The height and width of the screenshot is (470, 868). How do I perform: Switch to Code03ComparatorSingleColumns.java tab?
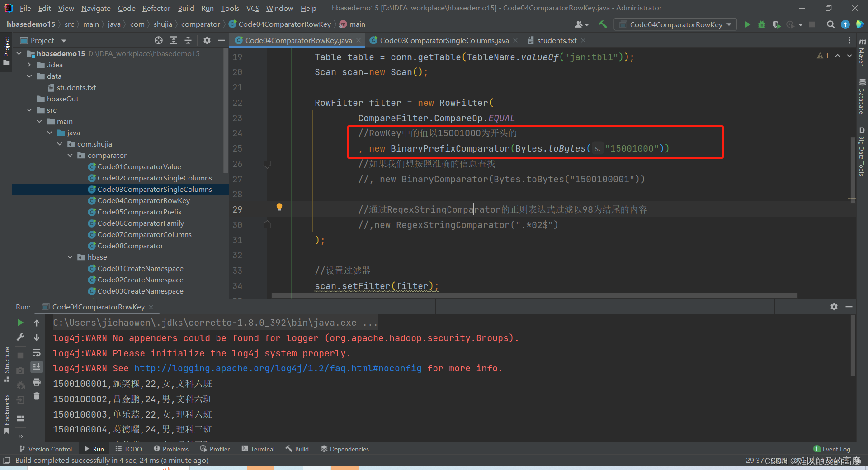(x=444, y=40)
